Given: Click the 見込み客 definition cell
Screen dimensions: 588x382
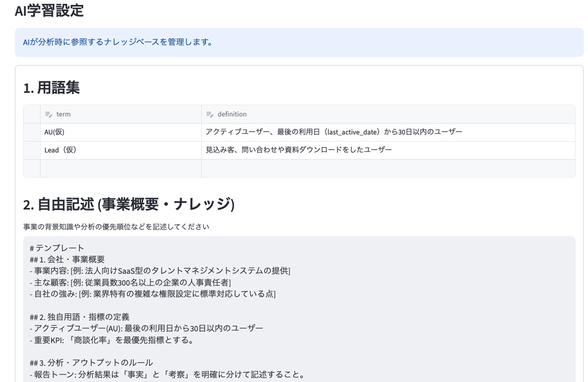Looking at the screenshot, I should pyautogui.click(x=388, y=150).
